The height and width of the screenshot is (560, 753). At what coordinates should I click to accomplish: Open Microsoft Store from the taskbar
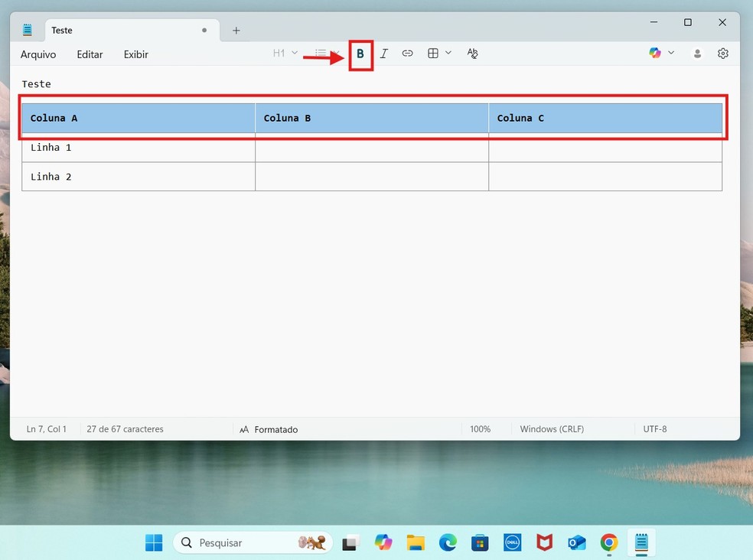(x=480, y=542)
